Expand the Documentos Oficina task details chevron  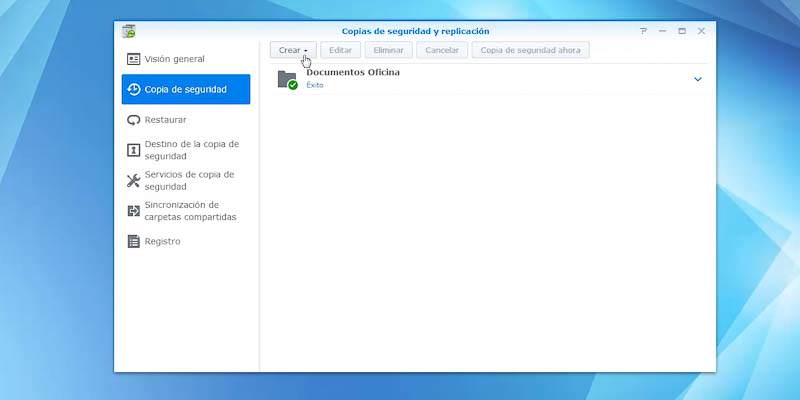[697, 79]
